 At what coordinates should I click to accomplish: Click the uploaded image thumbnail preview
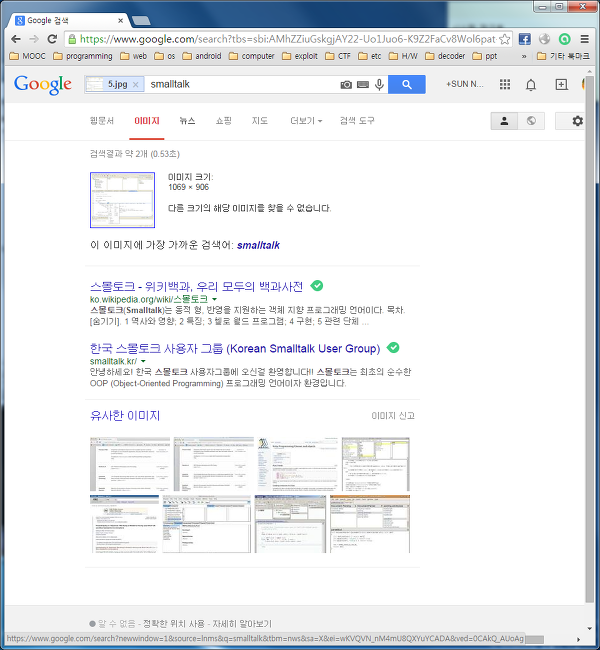point(122,200)
